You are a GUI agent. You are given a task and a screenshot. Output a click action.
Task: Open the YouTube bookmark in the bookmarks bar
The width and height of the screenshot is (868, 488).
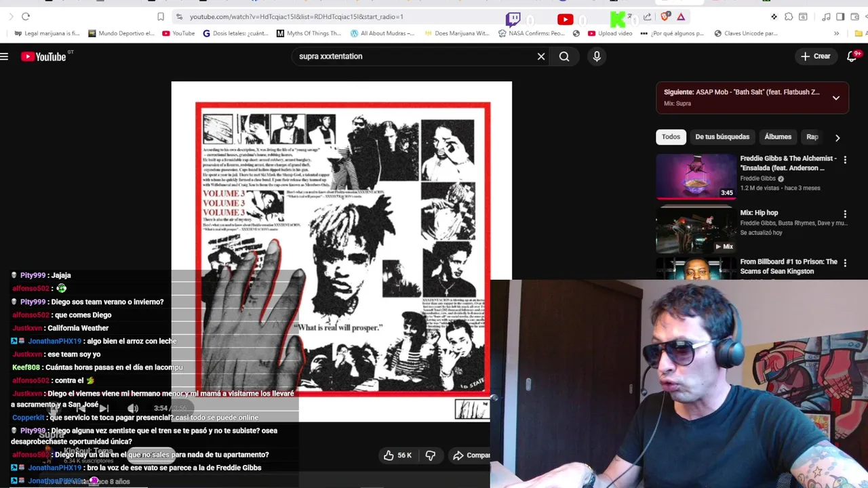coord(178,33)
